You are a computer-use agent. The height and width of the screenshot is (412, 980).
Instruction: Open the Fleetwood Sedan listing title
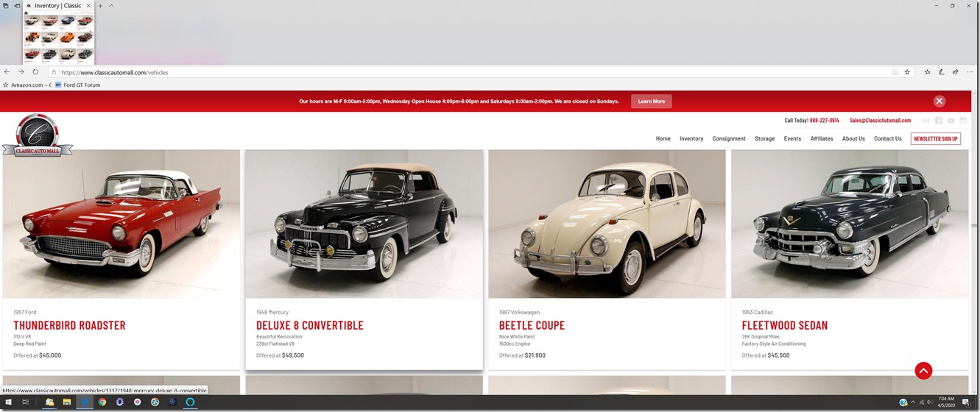(785, 325)
